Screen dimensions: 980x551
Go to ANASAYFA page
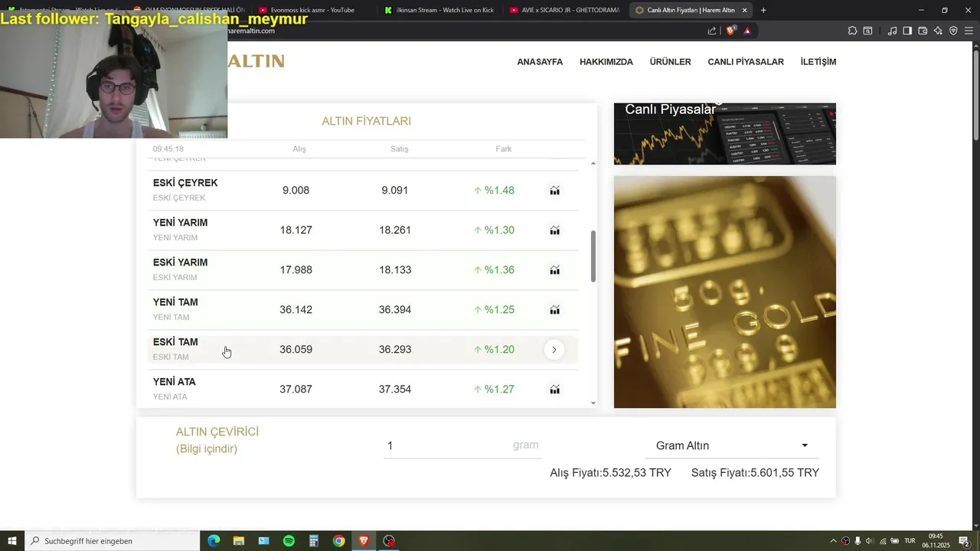pyautogui.click(x=540, y=62)
